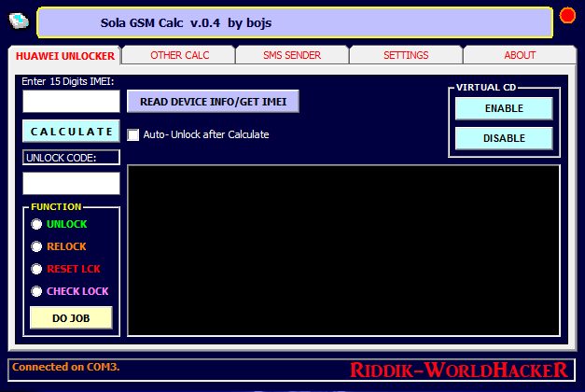Click the 15 digits IMEI input field
The image size is (585, 392).
[71, 101]
